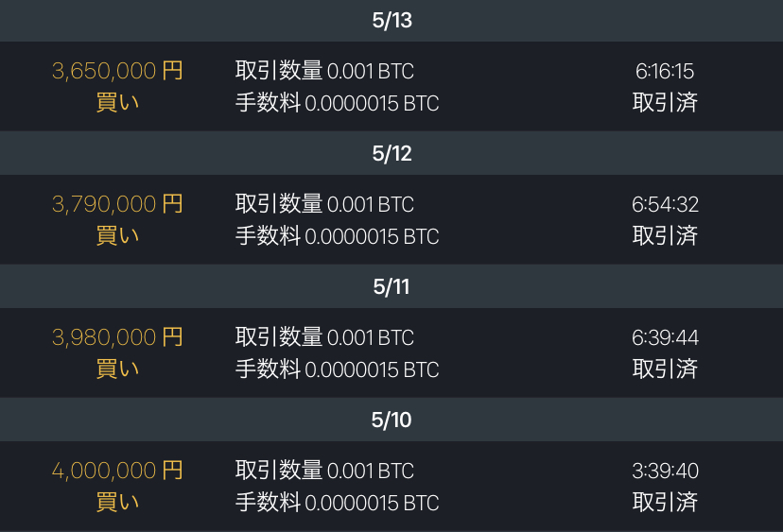Open the 3,980,000 円 trade entry
The width and height of the screenshot is (783, 532).
pyautogui.click(x=391, y=352)
